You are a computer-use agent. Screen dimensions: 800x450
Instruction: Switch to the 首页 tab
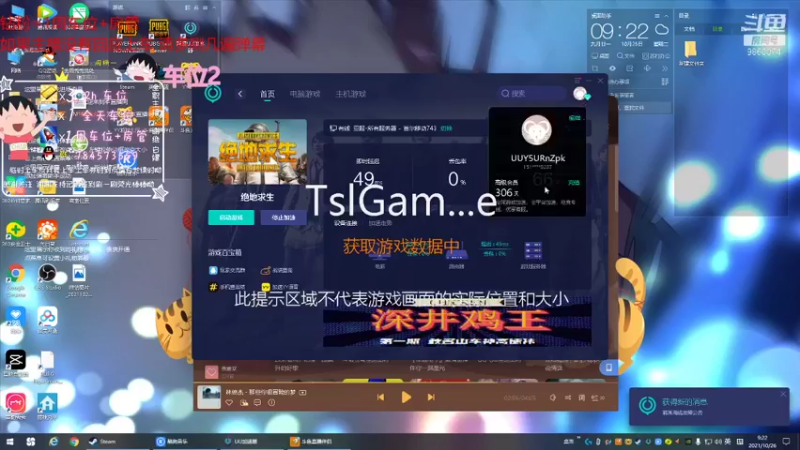[267, 94]
